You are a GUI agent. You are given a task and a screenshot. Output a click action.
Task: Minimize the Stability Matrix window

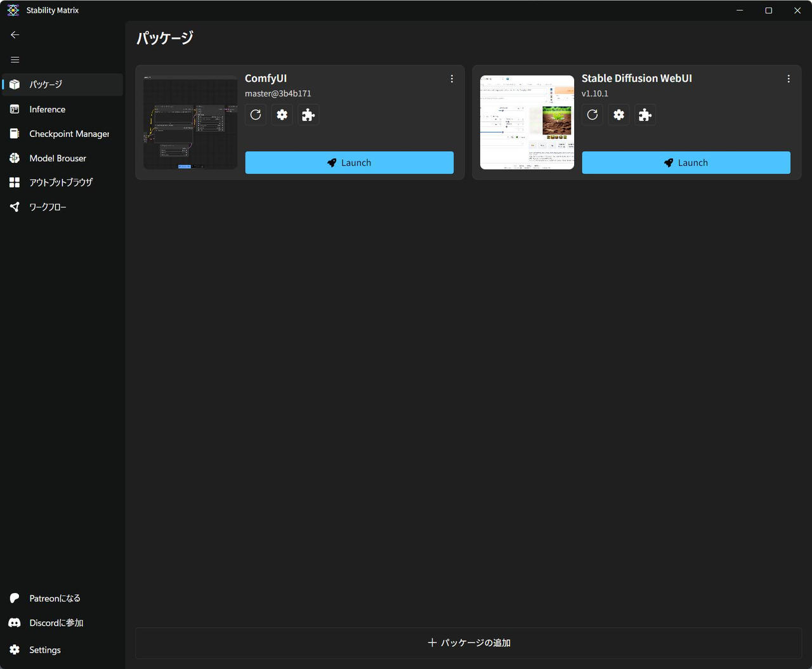point(740,10)
